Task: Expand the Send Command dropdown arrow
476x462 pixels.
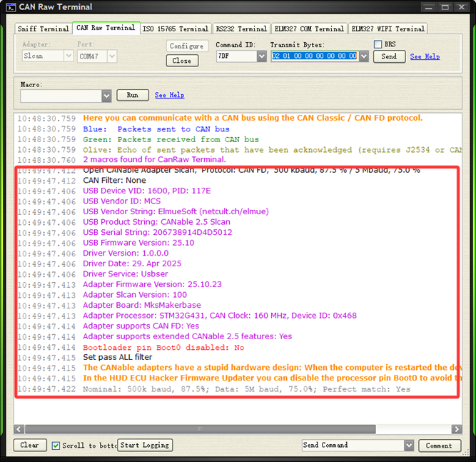Action: (x=409, y=446)
